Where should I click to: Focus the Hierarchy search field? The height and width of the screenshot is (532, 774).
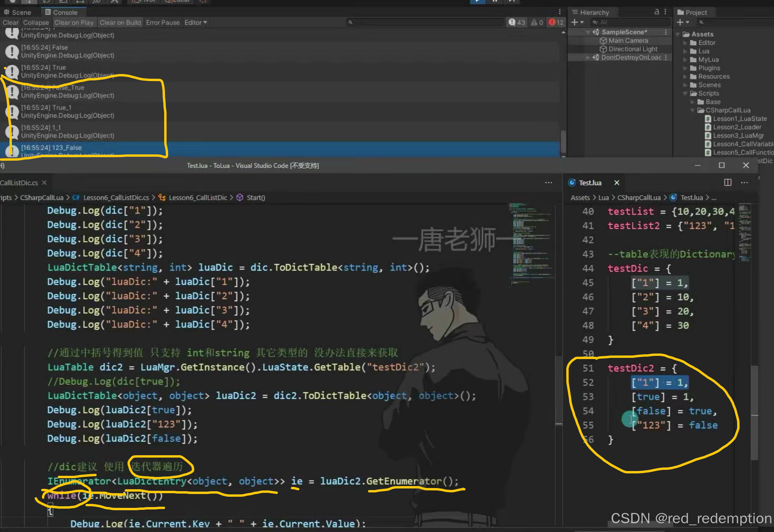(630, 22)
